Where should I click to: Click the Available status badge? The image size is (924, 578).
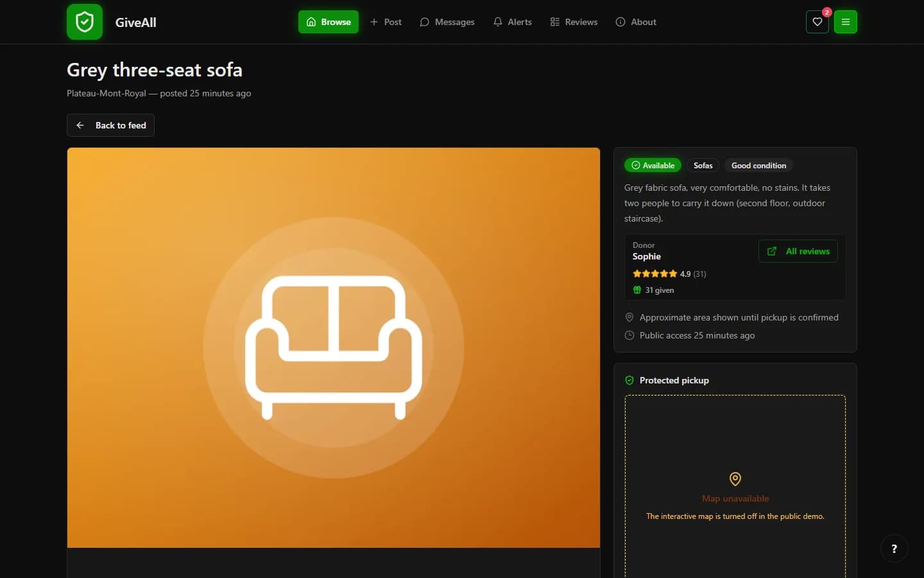(653, 166)
